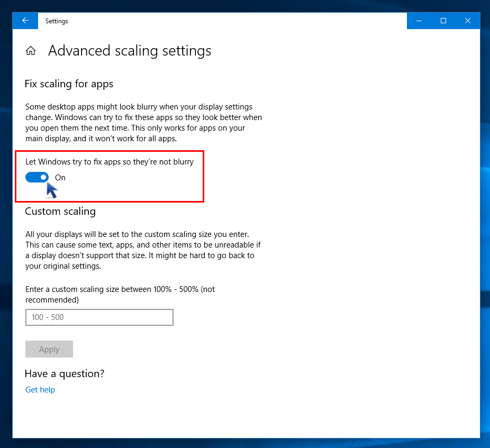Click the paragraph describing blurry desktop apps
The width and height of the screenshot is (490, 448).
point(143,123)
